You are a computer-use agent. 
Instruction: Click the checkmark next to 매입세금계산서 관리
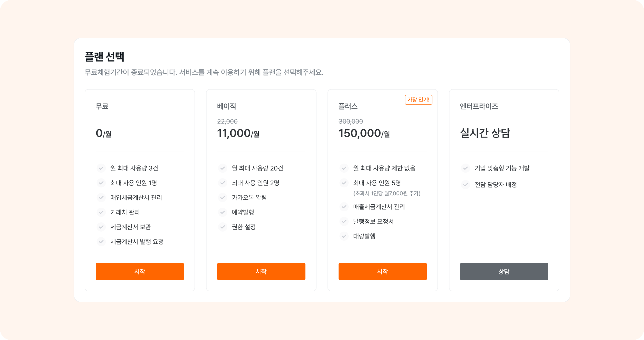pyautogui.click(x=101, y=198)
